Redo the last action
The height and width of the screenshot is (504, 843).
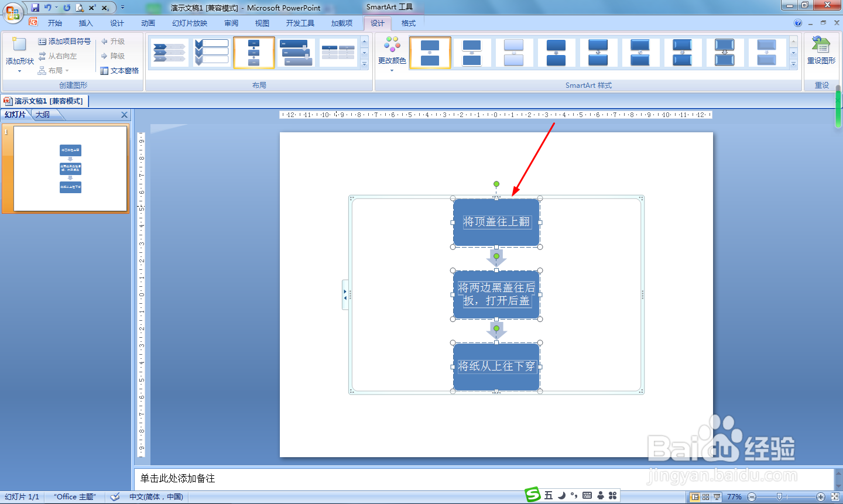[67, 8]
